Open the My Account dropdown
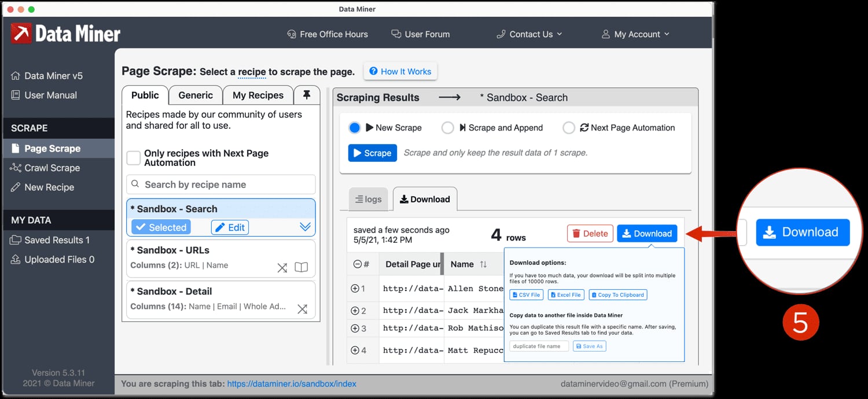Viewport: 868px width, 399px height. [x=635, y=34]
